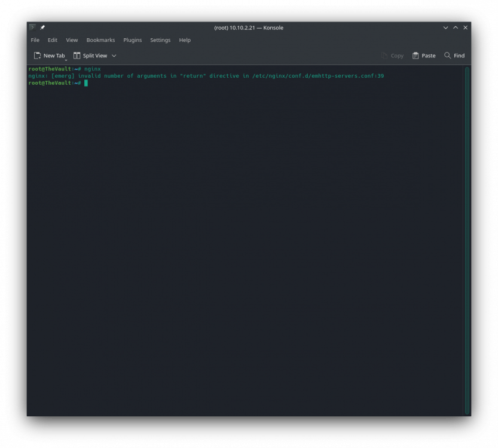Click the window title '(root) 10.10.2.21 — Konsole'
Screen dimensions: 498x448
(249, 27)
